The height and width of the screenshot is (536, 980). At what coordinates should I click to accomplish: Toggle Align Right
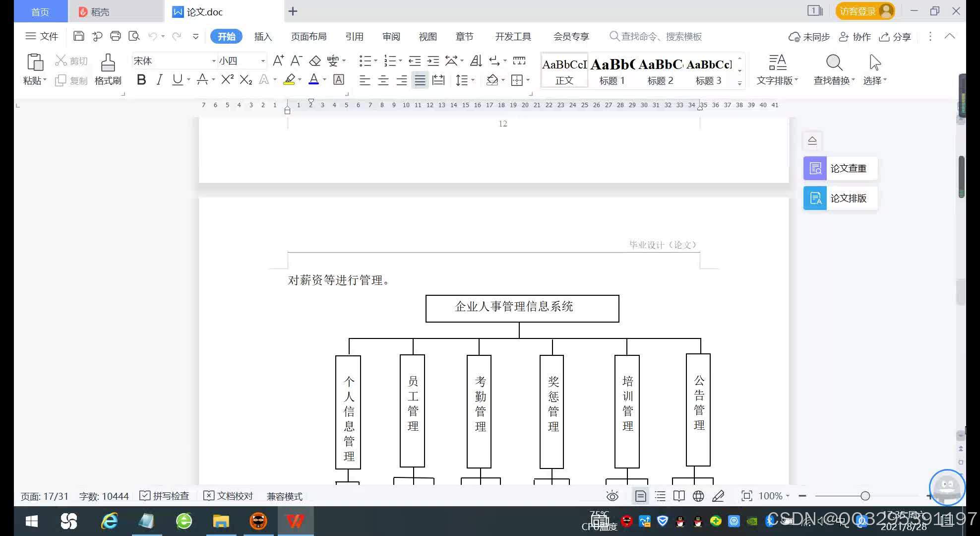401,80
